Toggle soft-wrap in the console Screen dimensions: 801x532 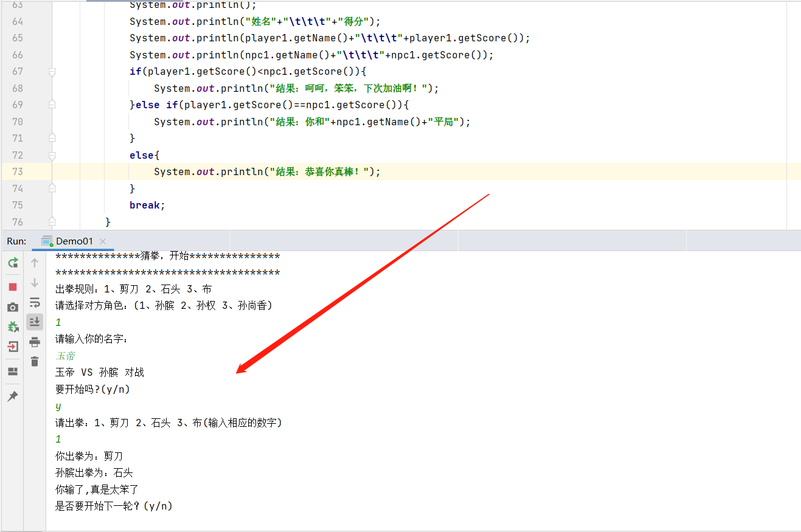coord(35,302)
